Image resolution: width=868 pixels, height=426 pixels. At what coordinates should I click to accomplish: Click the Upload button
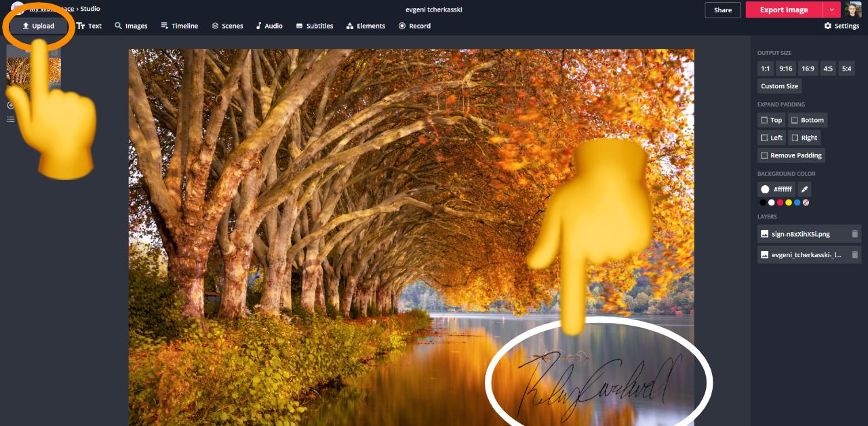pyautogui.click(x=38, y=26)
